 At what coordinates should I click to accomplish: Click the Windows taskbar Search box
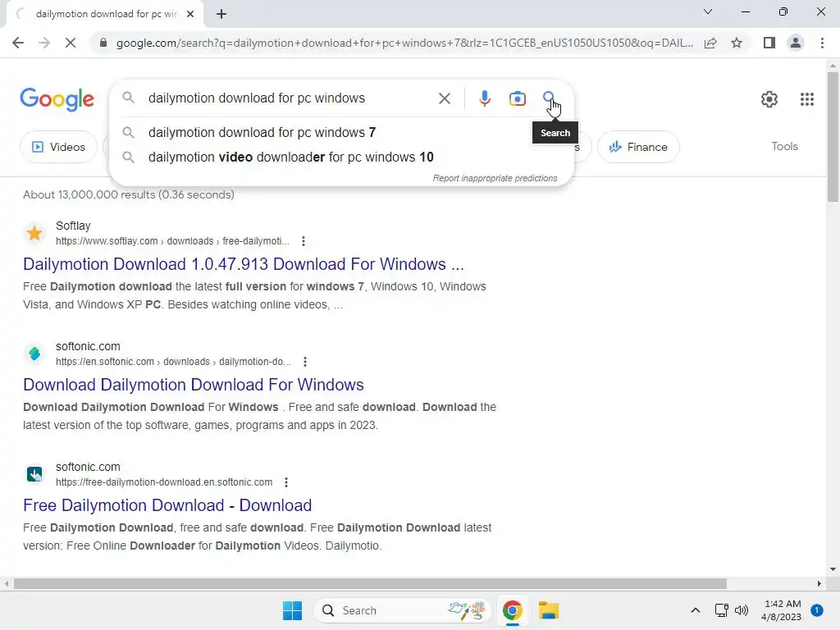click(x=403, y=610)
